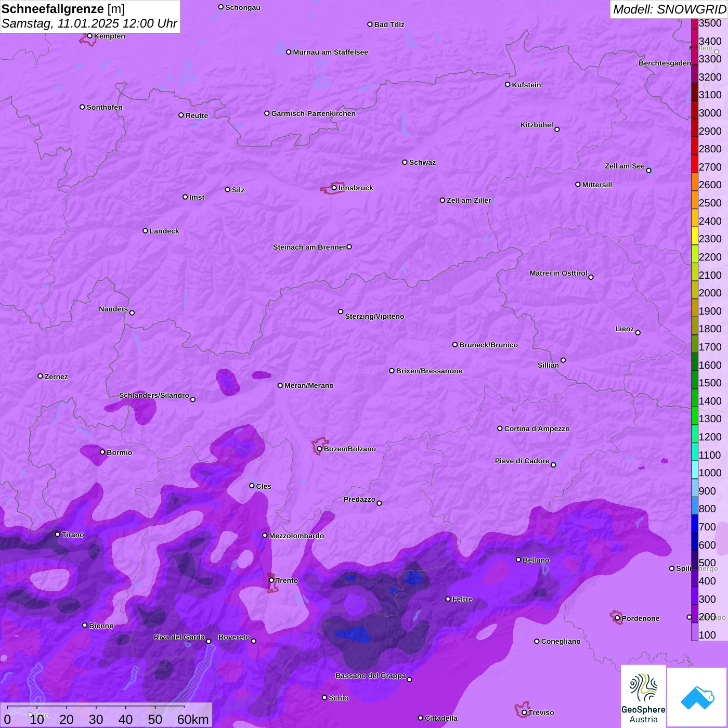Click the red 2700 legend swatch

point(695,164)
